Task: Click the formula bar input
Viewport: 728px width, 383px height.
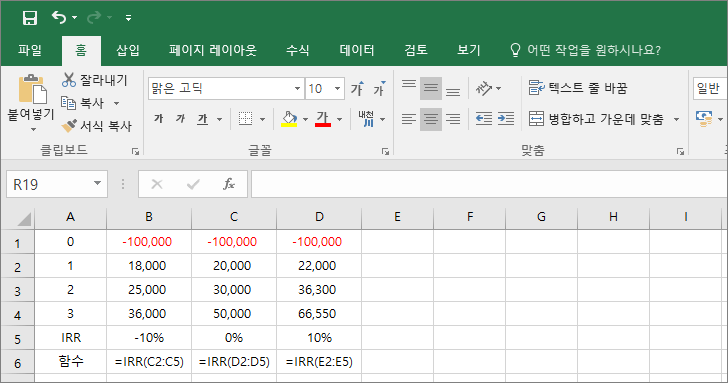Action: [x=489, y=184]
